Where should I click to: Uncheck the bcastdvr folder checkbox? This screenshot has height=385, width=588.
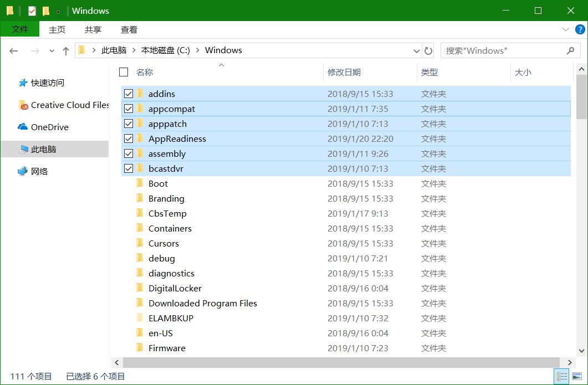(x=128, y=168)
